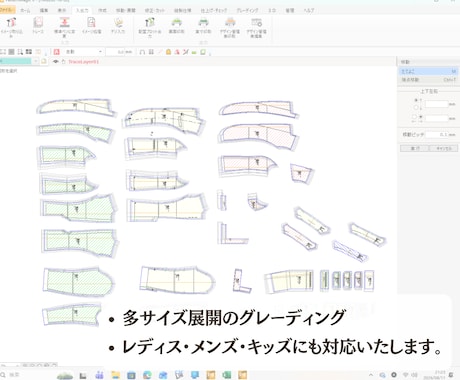The height and width of the screenshot is (380, 460).
Task: Click the lower mm input field under 上下左右
Action: pos(436,118)
